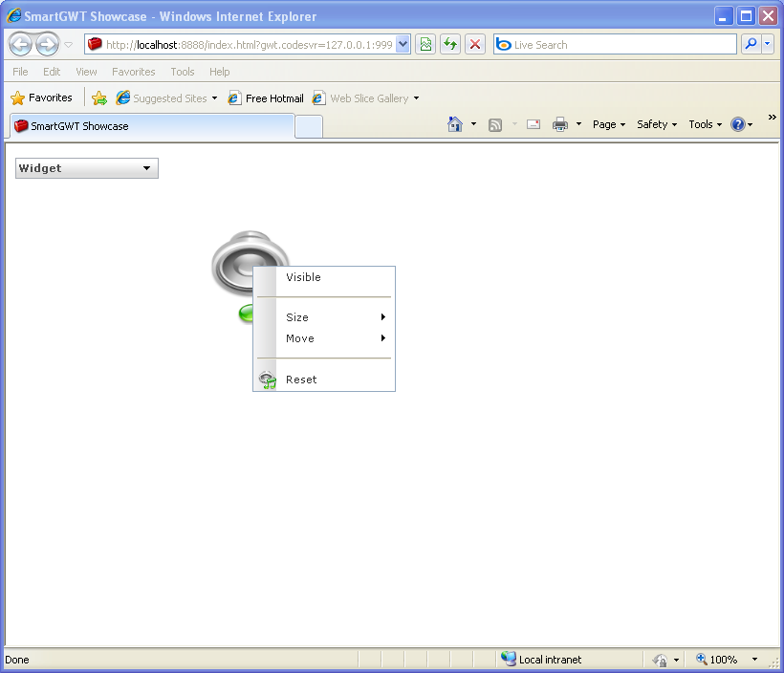The width and height of the screenshot is (784, 673).
Task: Click the localhost URL address bar
Action: pyautogui.click(x=242, y=45)
